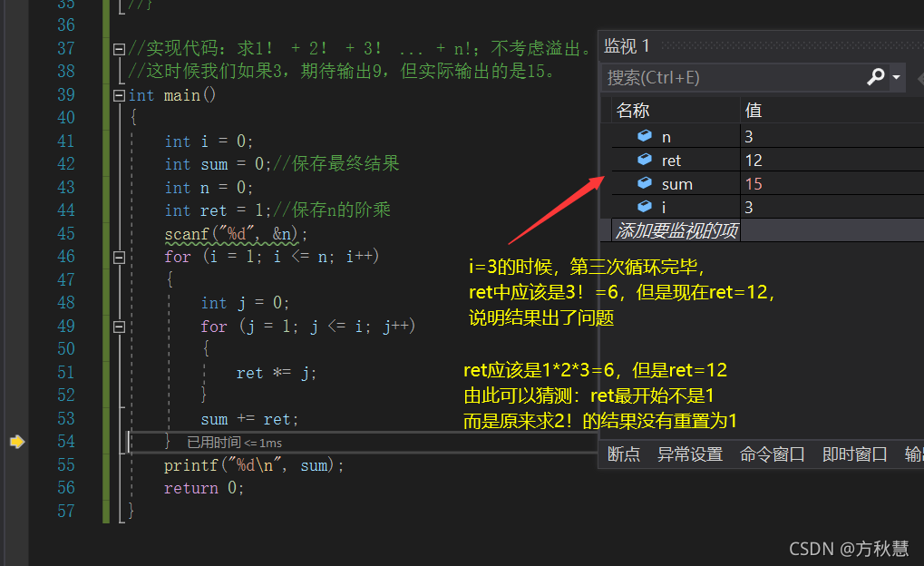Click on the scanf call on line 45
Screen dimensions: 924x566
pyautogui.click(x=236, y=234)
